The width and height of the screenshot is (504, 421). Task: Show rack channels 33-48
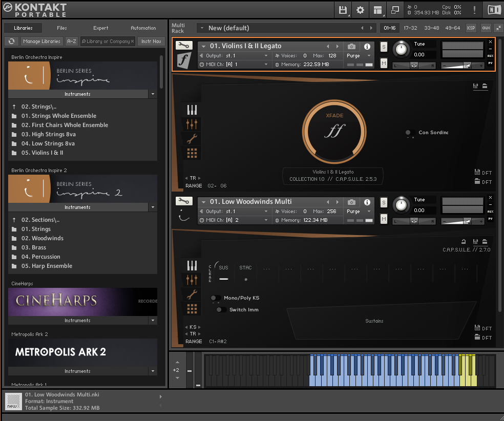pos(432,28)
